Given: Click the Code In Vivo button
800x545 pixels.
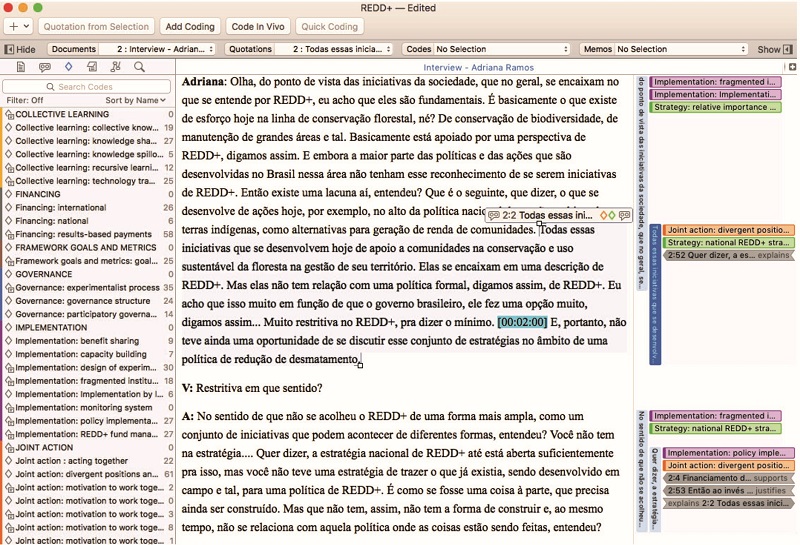Looking at the screenshot, I should [x=256, y=26].
